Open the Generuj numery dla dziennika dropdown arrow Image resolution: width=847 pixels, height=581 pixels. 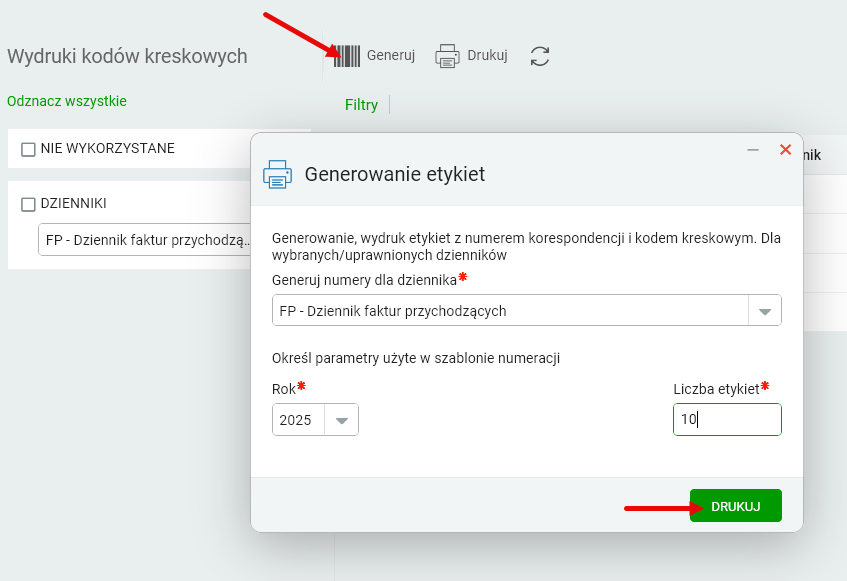pyautogui.click(x=764, y=311)
